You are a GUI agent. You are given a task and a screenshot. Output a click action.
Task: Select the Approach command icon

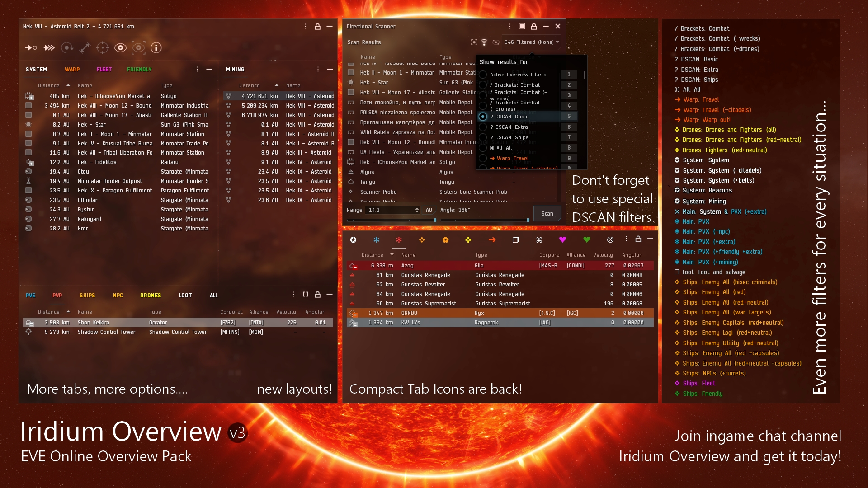(31, 47)
